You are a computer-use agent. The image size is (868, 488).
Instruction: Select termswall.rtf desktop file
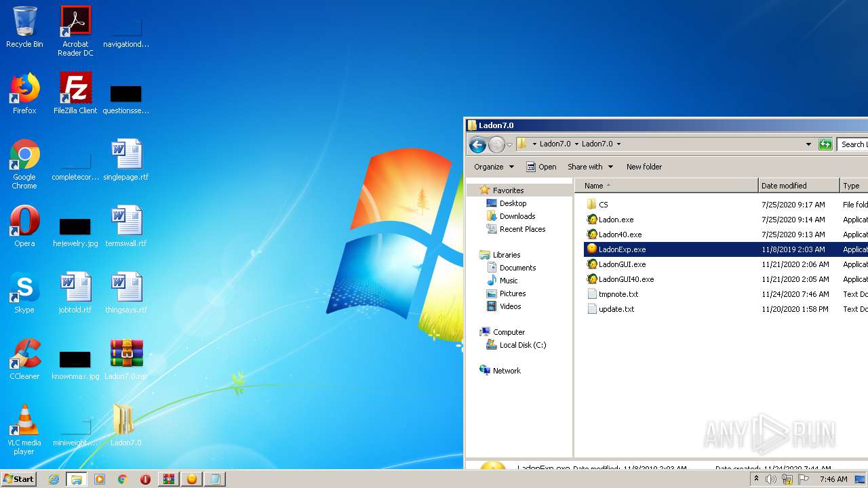(x=126, y=226)
